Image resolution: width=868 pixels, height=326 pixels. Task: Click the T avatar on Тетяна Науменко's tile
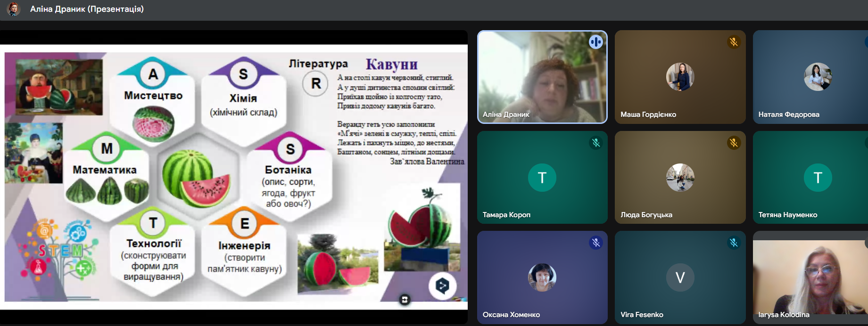point(818,178)
